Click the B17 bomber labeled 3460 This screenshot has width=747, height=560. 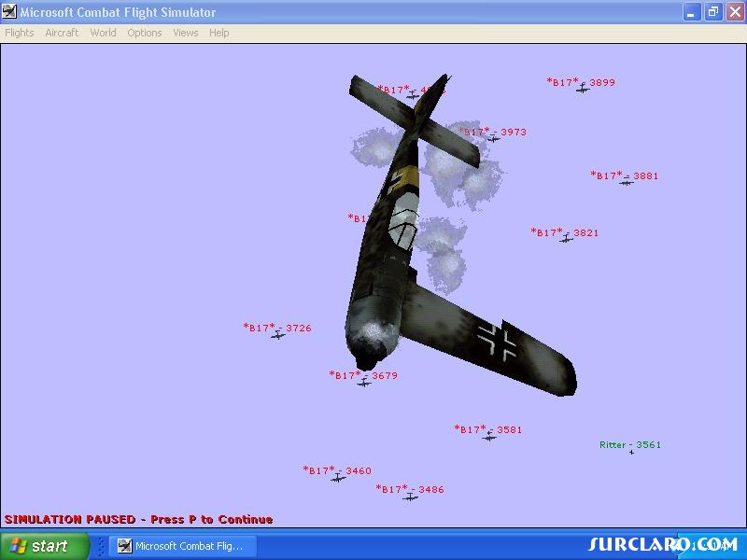click(x=338, y=478)
